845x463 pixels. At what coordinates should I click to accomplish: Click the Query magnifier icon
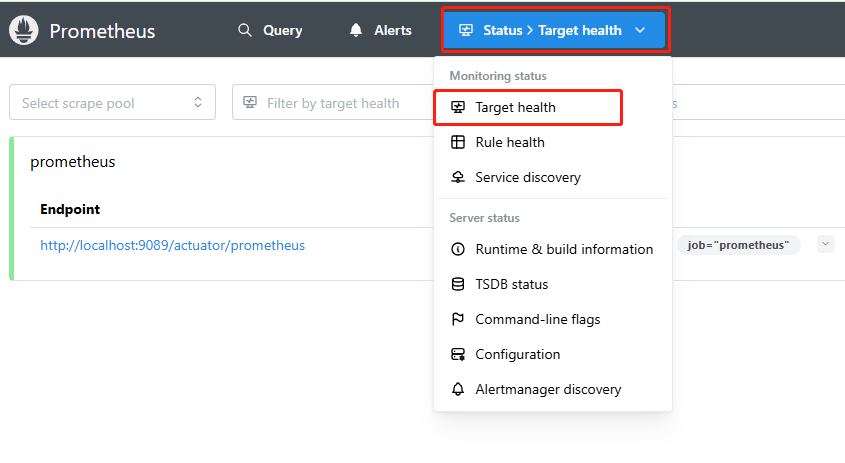[245, 30]
